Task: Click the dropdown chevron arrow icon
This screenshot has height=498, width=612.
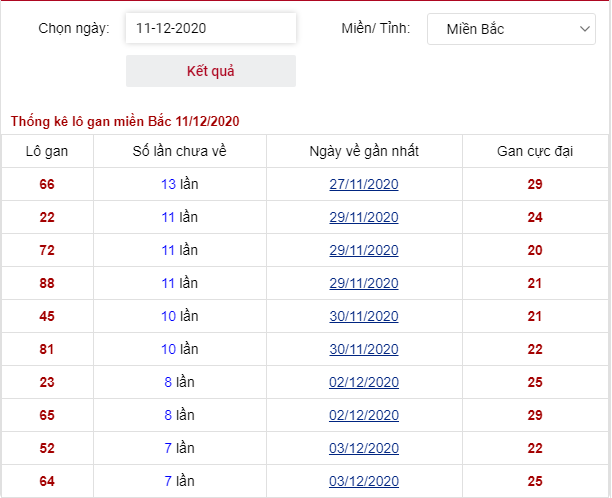Action: (x=584, y=29)
